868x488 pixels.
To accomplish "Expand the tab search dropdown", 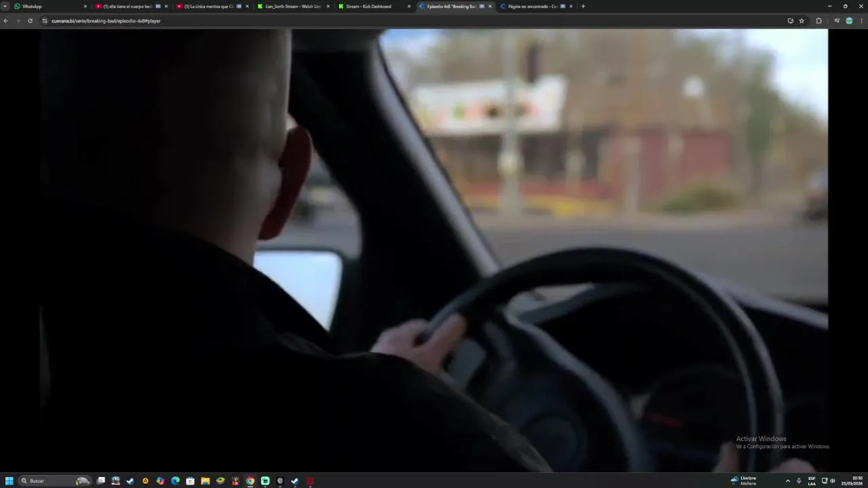I will pos(5,6).
